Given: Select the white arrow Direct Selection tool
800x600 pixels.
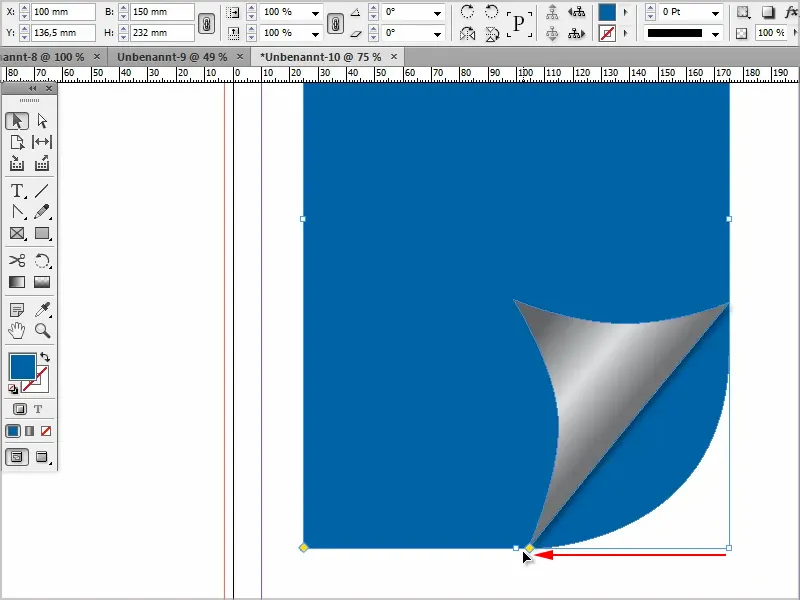Looking at the screenshot, I should (42, 121).
